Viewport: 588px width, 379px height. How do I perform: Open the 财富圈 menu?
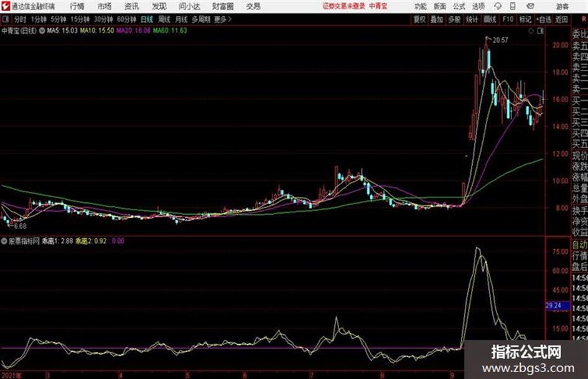click(x=223, y=6)
